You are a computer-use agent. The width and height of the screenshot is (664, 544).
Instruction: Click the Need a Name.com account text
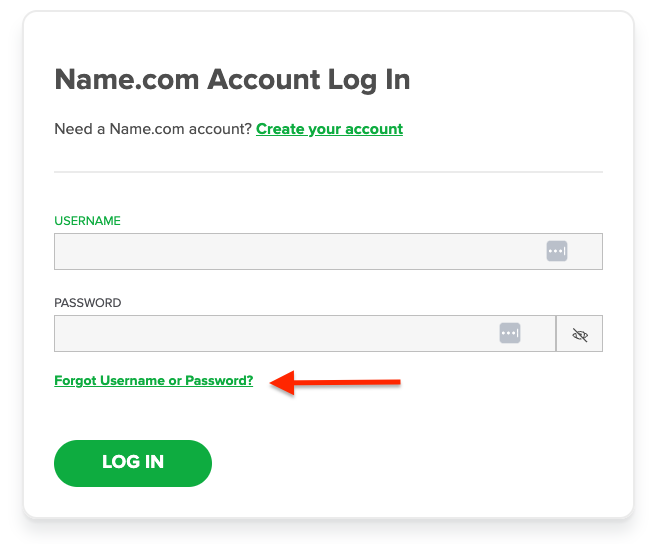[153, 129]
